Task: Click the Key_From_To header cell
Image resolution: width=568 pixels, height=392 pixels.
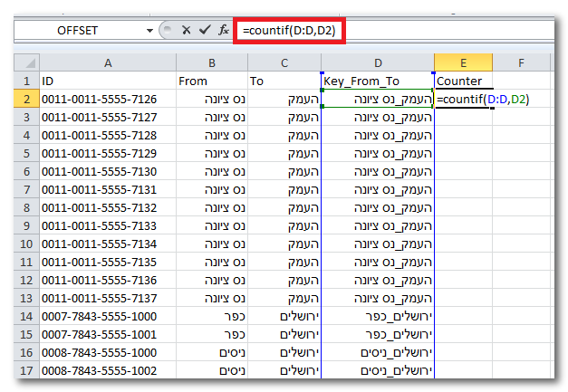Action: [377, 81]
